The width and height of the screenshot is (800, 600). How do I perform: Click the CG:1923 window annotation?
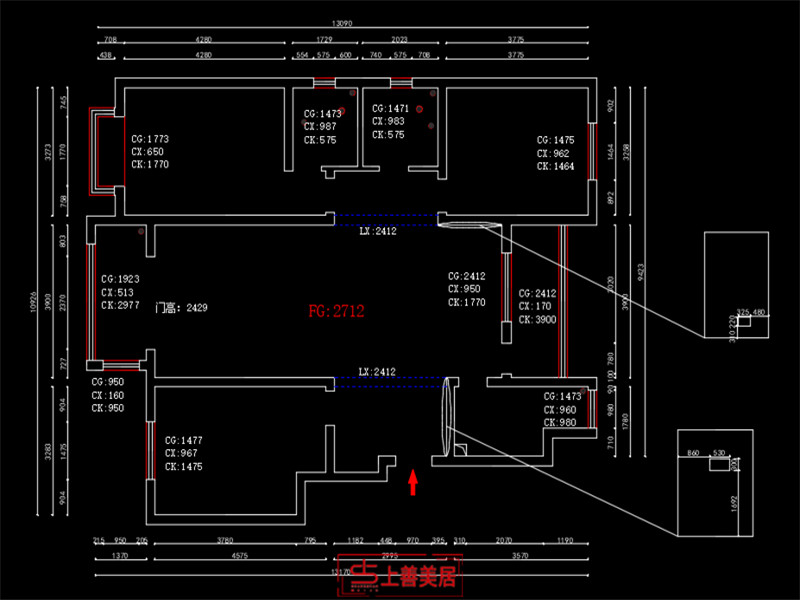[x=120, y=280]
